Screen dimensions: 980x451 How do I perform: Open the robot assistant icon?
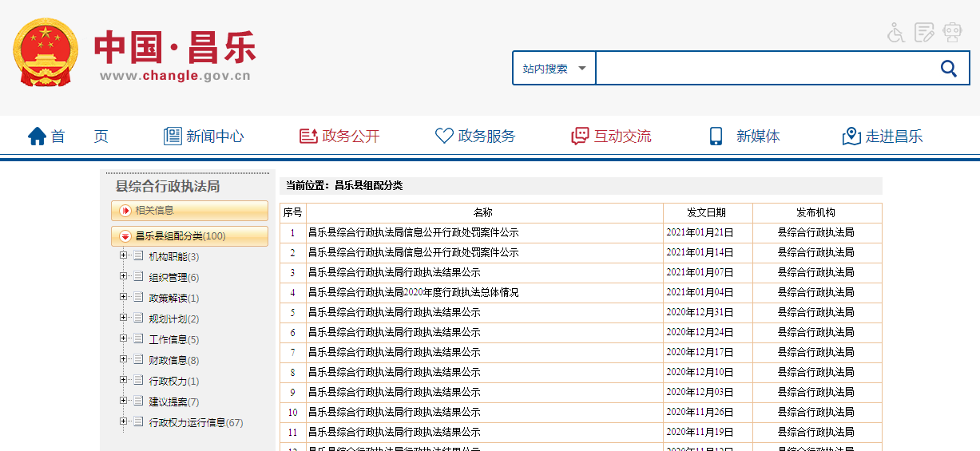[x=952, y=33]
